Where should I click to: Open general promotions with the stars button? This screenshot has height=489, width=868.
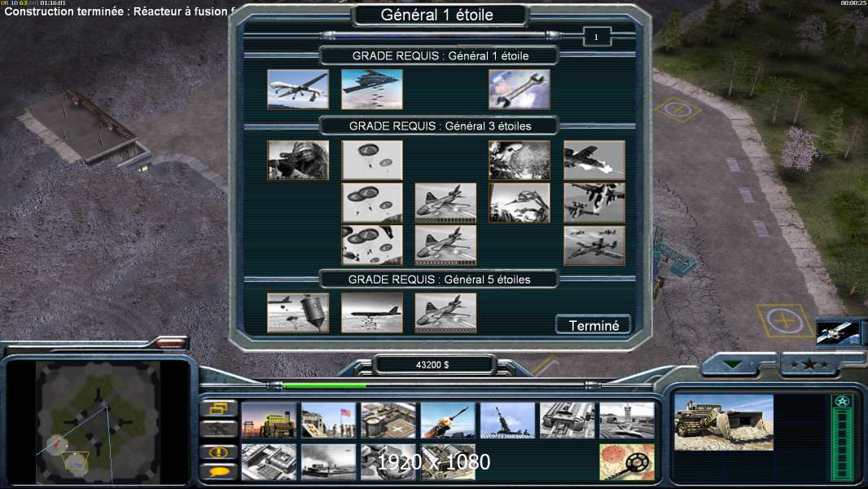(809, 365)
